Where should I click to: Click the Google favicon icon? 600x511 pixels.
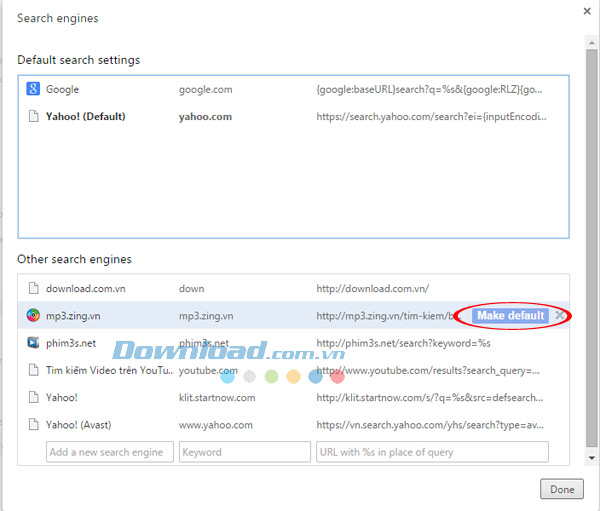click(x=33, y=89)
